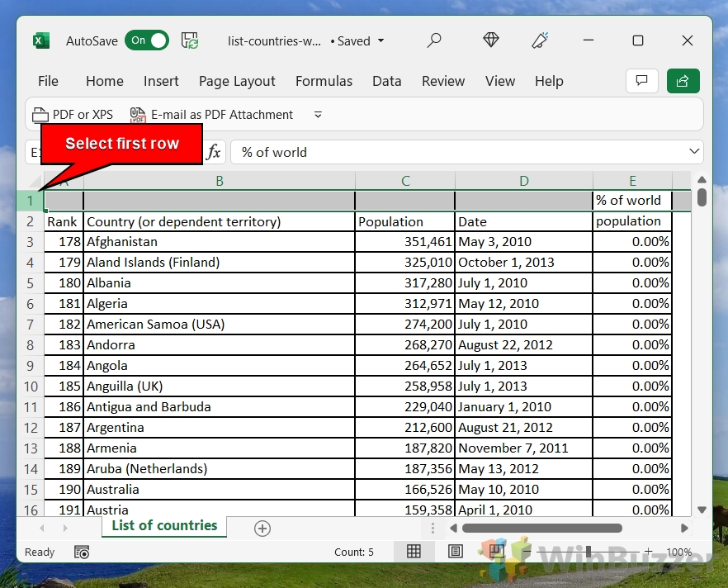Screen dimensions: 728x588
Task: Select the 'Armenia' cell
Action: coord(220,448)
